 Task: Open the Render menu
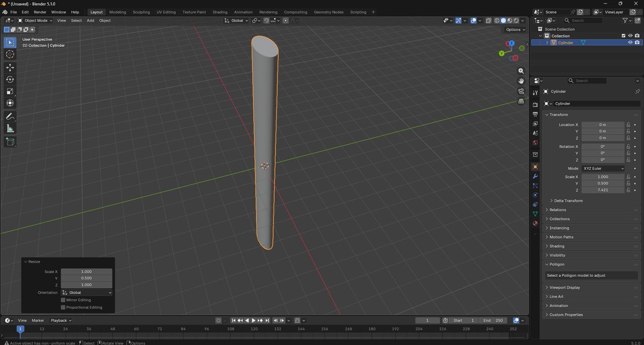[40, 12]
